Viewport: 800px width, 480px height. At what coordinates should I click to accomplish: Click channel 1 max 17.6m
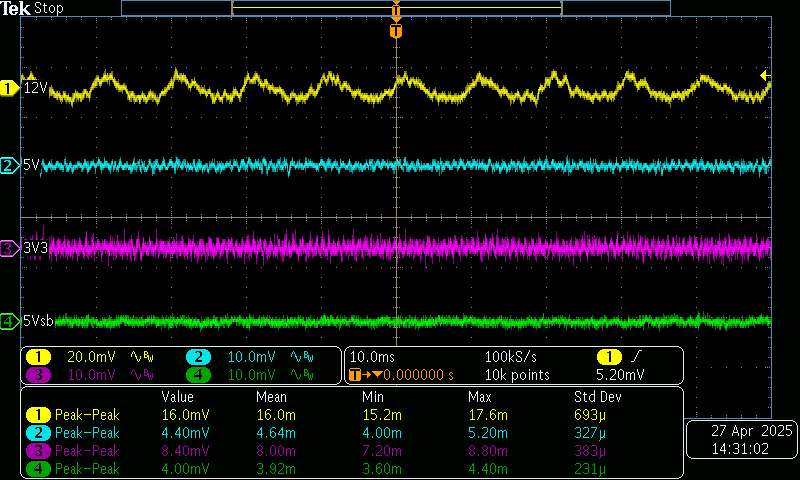[488, 415]
